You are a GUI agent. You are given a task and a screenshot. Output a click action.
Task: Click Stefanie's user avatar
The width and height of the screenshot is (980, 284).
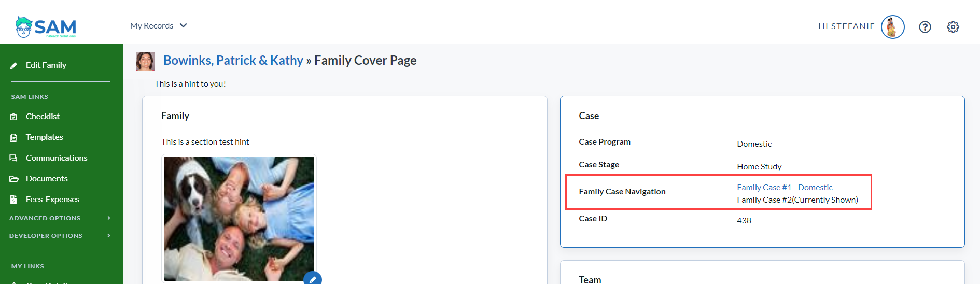click(x=892, y=27)
